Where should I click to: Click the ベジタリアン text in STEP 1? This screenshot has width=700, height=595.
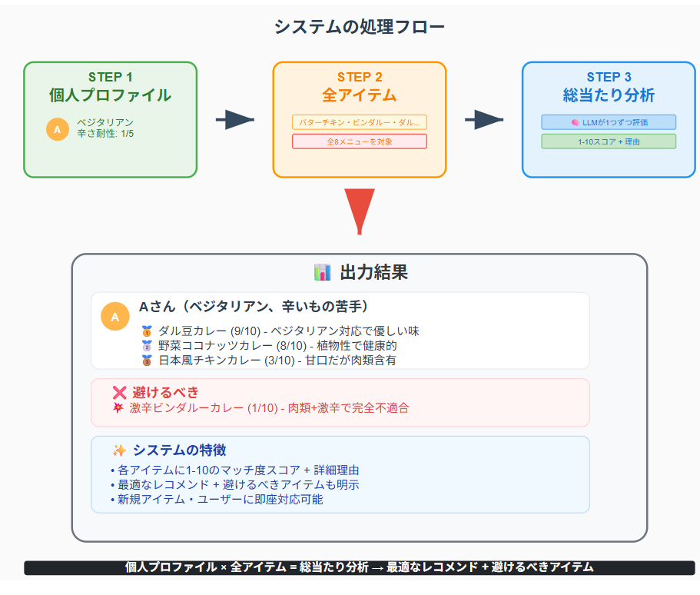pyautogui.click(x=105, y=122)
